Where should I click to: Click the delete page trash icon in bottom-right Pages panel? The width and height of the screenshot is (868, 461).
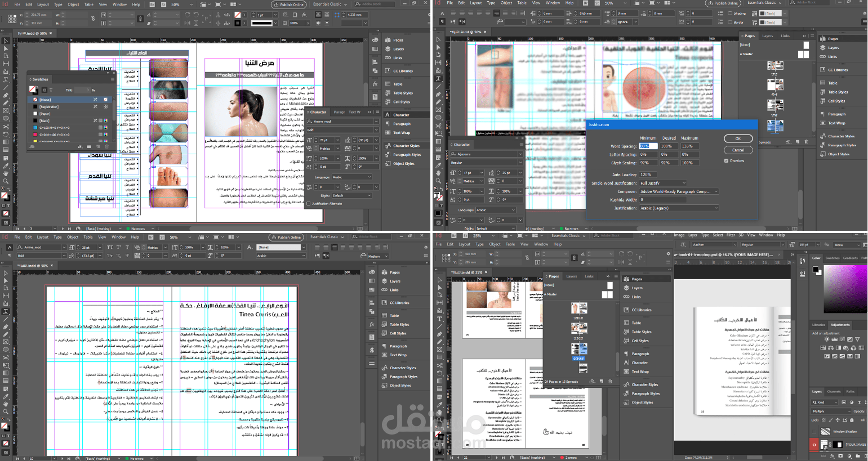click(x=610, y=381)
